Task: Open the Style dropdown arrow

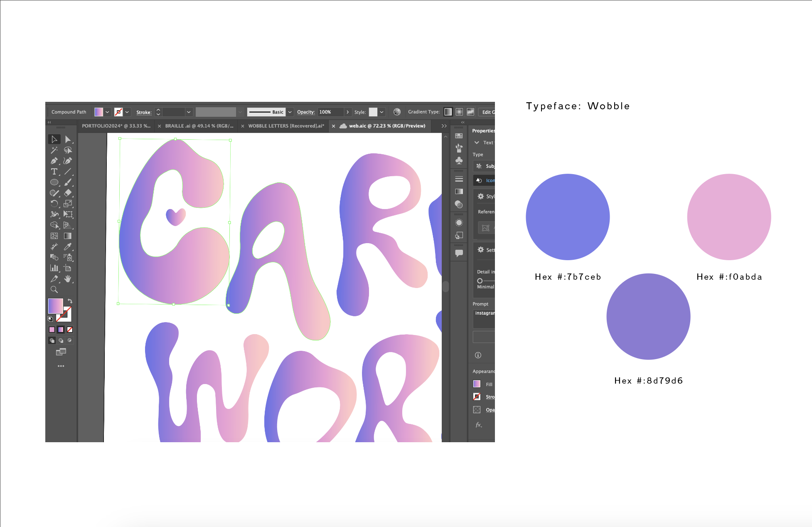Action: tap(381, 112)
